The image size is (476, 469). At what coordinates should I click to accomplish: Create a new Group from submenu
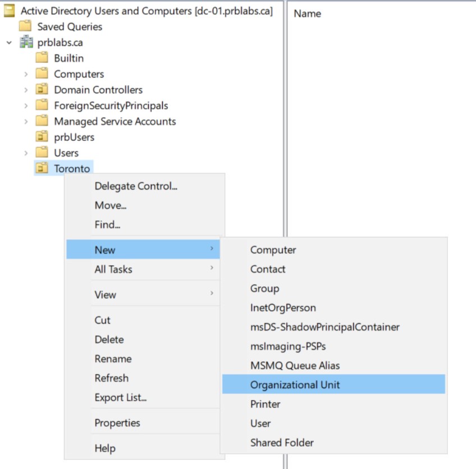coord(264,288)
